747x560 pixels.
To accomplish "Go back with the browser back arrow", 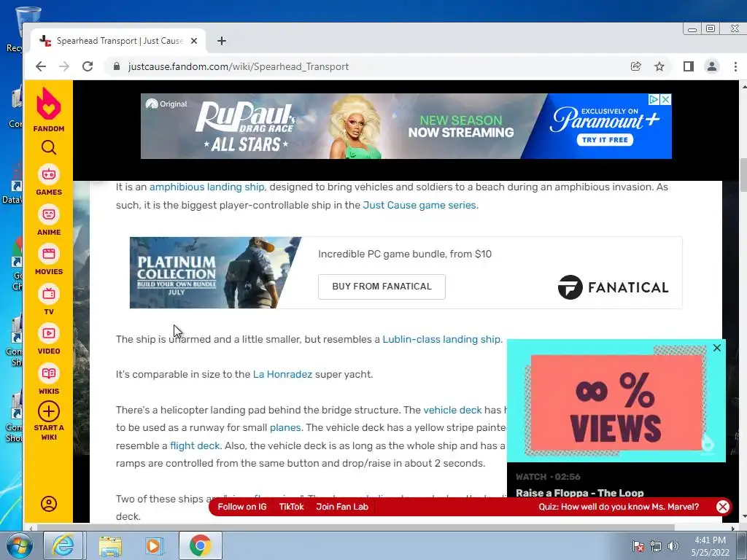I will coord(41,66).
